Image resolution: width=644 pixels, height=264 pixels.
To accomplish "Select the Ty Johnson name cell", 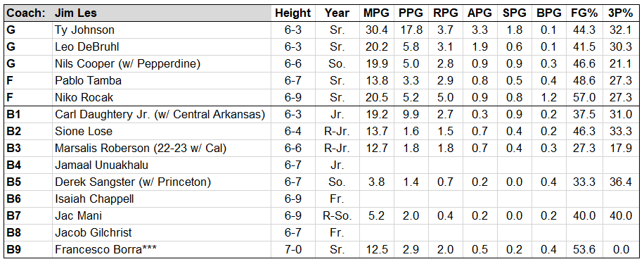I will tap(162, 30).
